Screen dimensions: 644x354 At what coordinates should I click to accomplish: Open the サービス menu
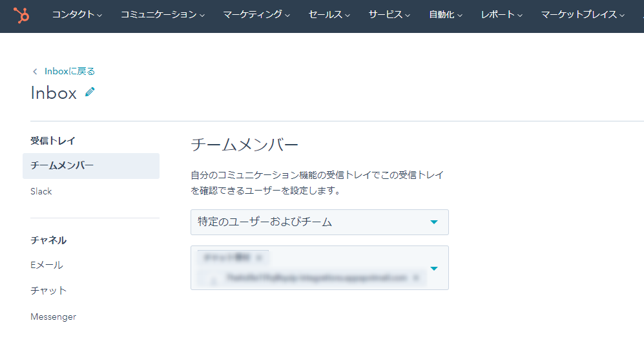pyautogui.click(x=389, y=15)
